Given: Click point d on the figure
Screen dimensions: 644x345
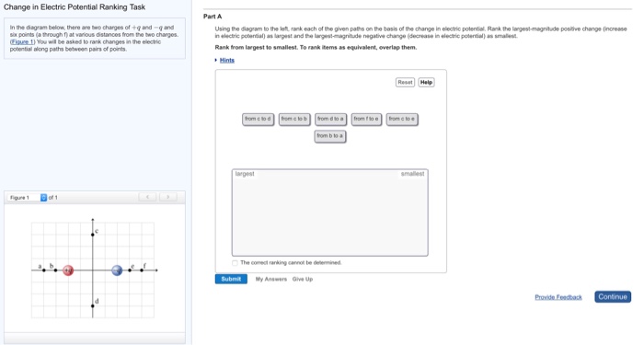Looking at the screenshot, I should click(x=93, y=306).
